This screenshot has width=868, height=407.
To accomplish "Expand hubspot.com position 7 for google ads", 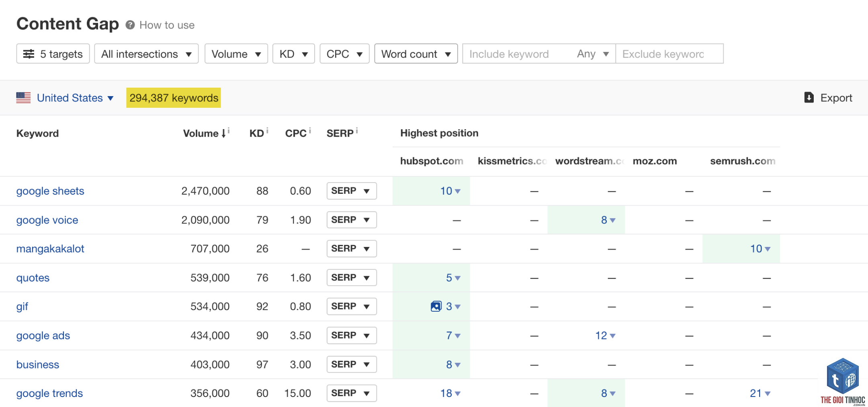I will tap(453, 335).
